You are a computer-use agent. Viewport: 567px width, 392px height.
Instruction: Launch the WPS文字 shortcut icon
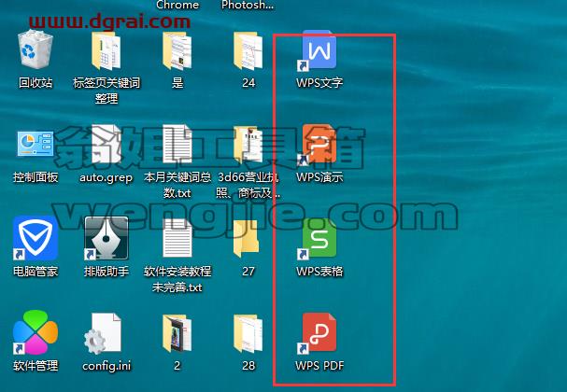pos(318,50)
